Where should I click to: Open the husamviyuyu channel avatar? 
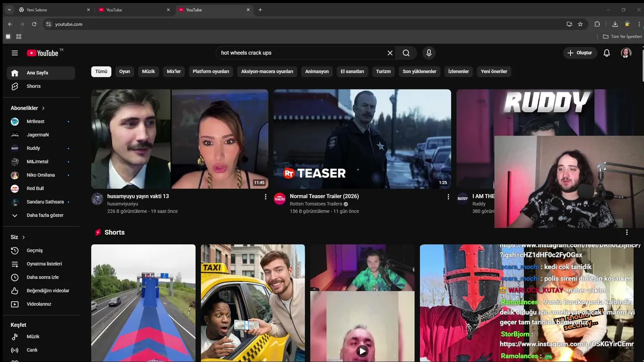pyautogui.click(x=97, y=199)
